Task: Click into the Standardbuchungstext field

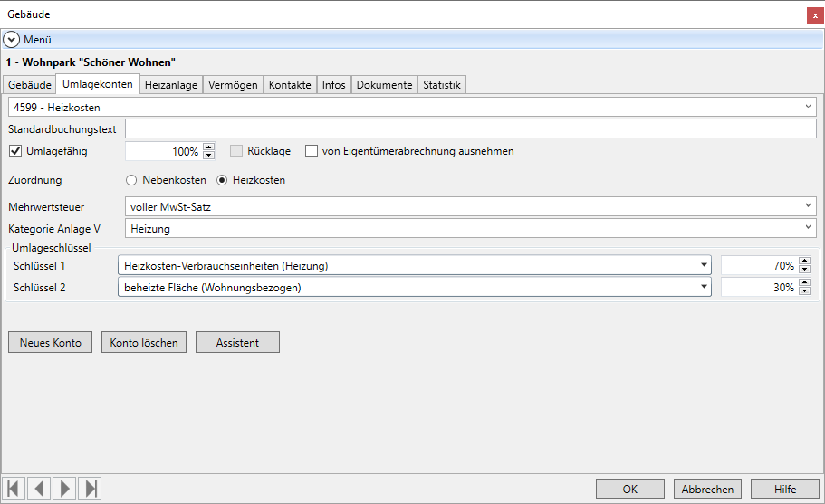Action: 471,129
